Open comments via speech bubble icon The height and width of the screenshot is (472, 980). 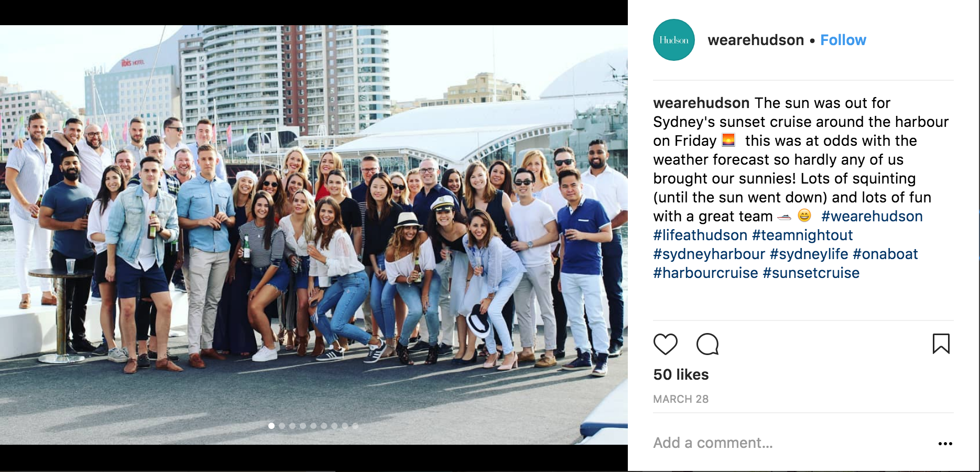point(707,344)
